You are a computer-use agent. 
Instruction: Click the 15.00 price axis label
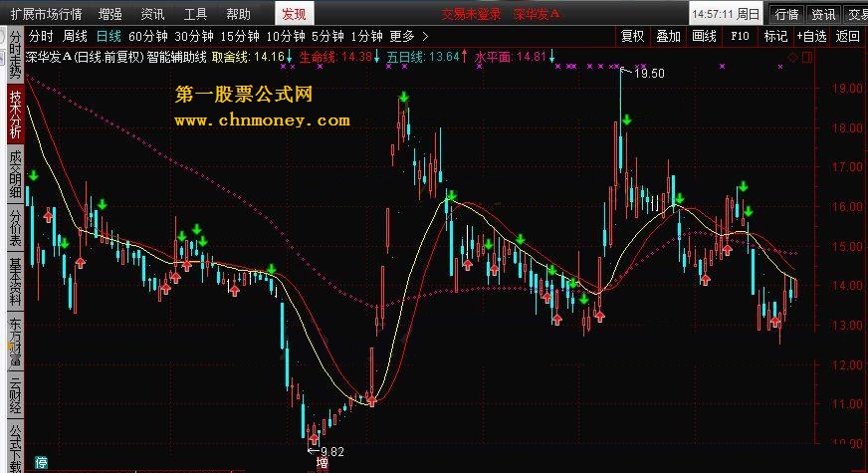tap(846, 247)
